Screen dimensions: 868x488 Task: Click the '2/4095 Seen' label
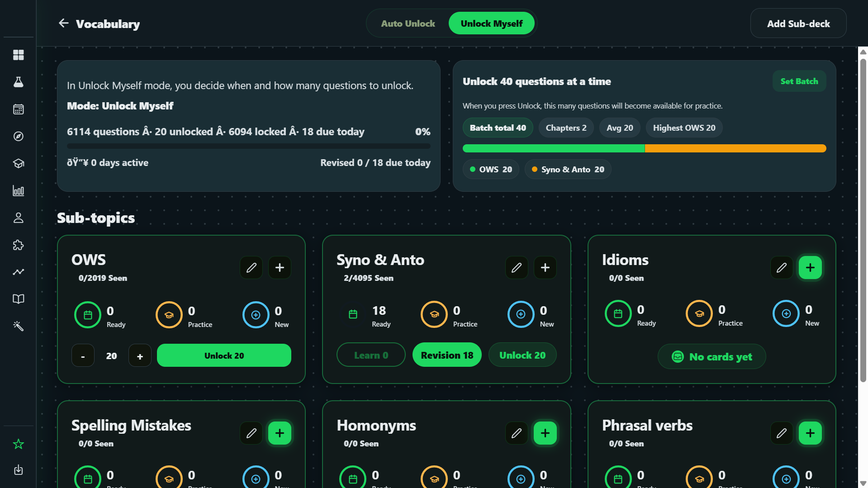[x=369, y=278]
